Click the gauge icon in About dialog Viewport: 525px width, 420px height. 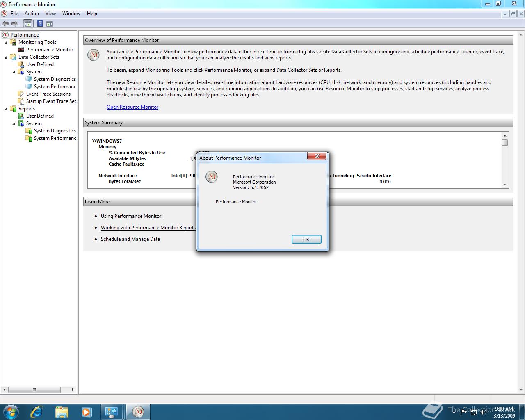pos(212,177)
